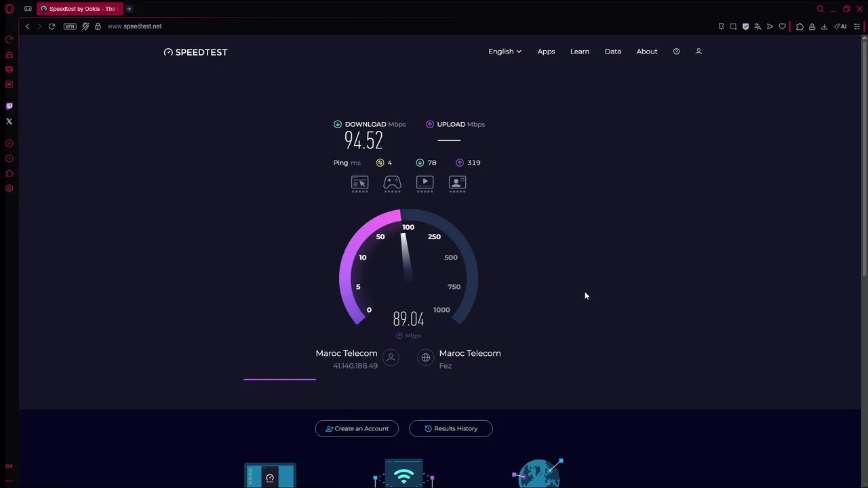Open History clock icon in sidebar

point(9,159)
